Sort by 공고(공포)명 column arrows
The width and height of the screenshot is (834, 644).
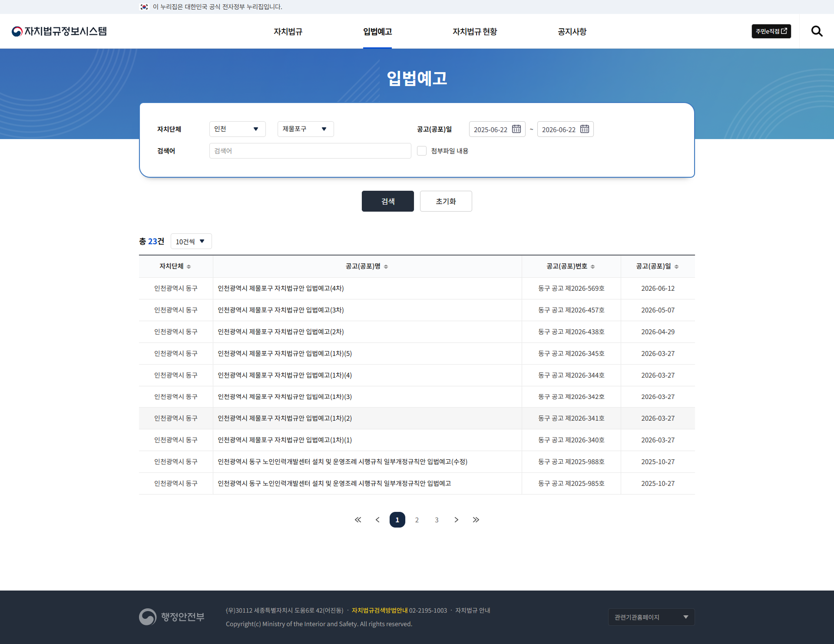(386, 267)
